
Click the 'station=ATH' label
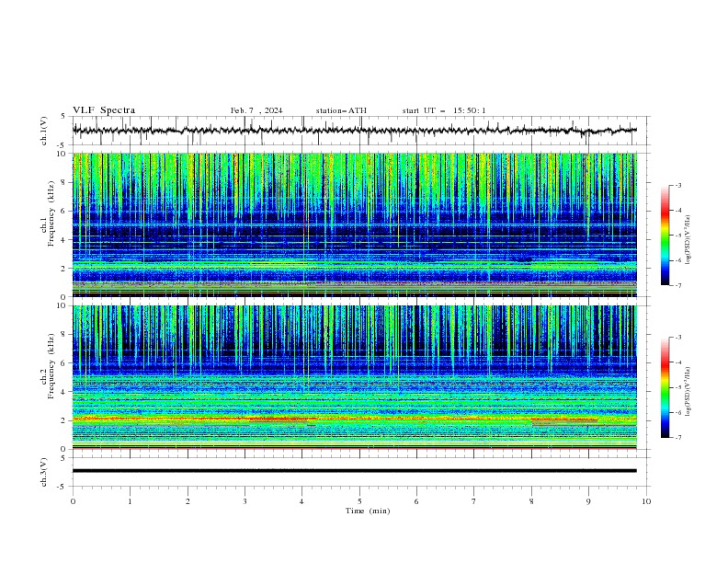341,110
